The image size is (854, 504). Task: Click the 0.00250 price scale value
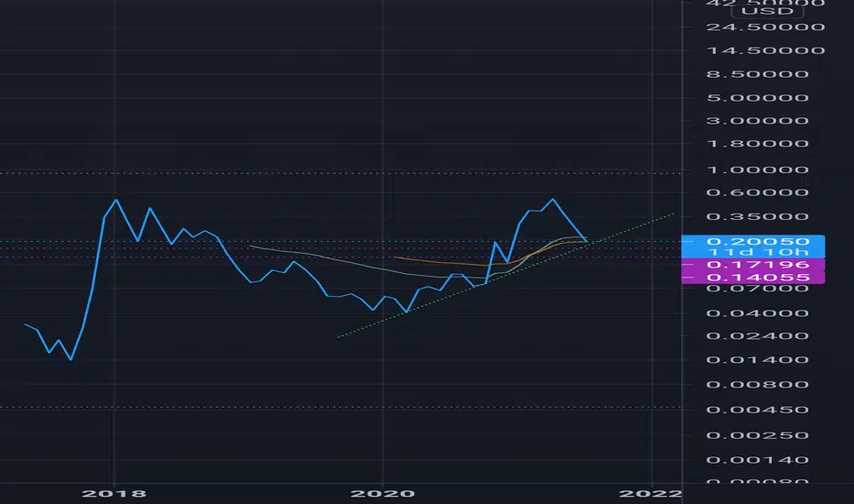click(x=757, y=435)
